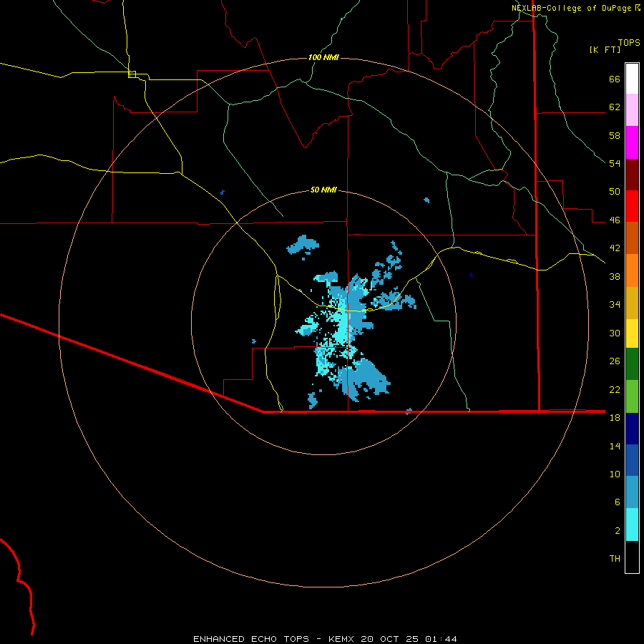Image resolution: width=644 pixels, height=644 pixels.
Task: Click the 'TOPS' legend title
Action: [629, 43]
